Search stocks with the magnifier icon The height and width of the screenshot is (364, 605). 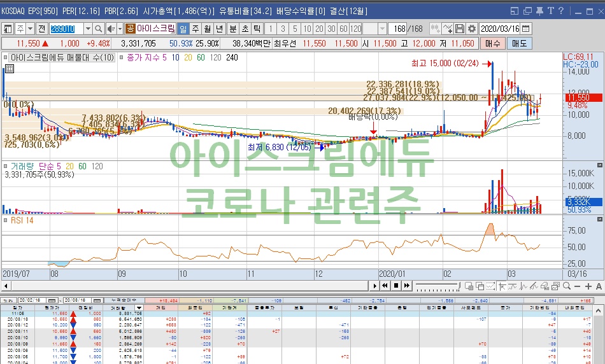98,29
